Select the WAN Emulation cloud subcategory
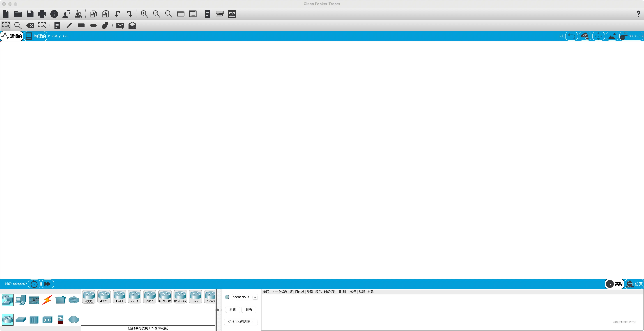The image size is (644, 331). 74,319
